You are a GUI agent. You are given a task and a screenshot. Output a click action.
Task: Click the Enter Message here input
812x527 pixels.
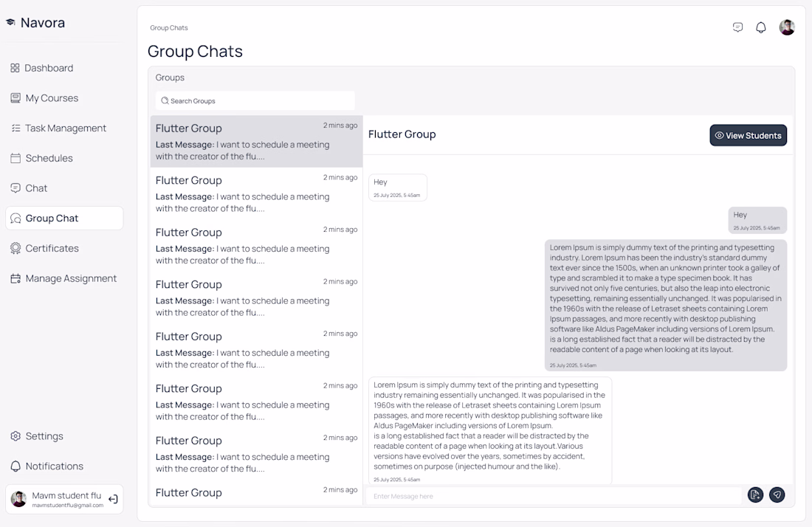pos(554,496)
